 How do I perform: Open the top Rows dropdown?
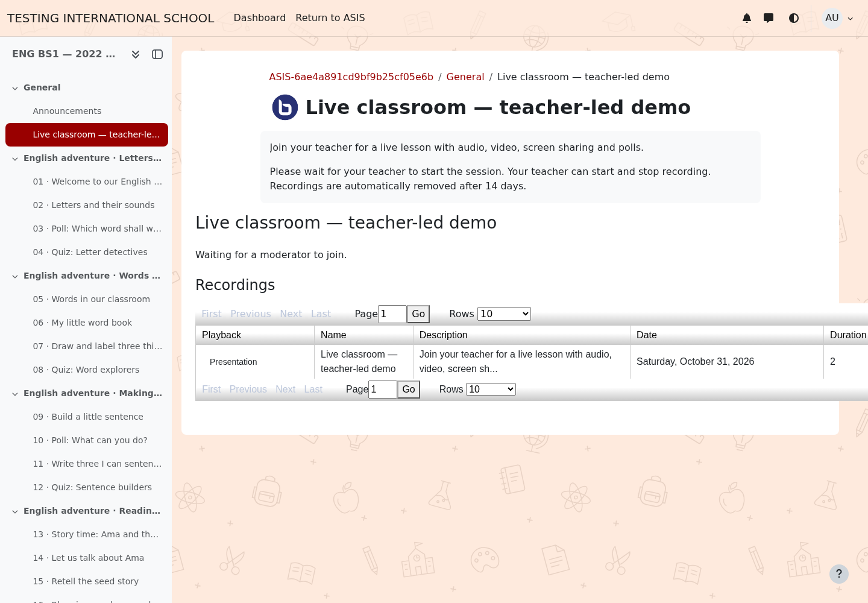(x=504, y=314)
